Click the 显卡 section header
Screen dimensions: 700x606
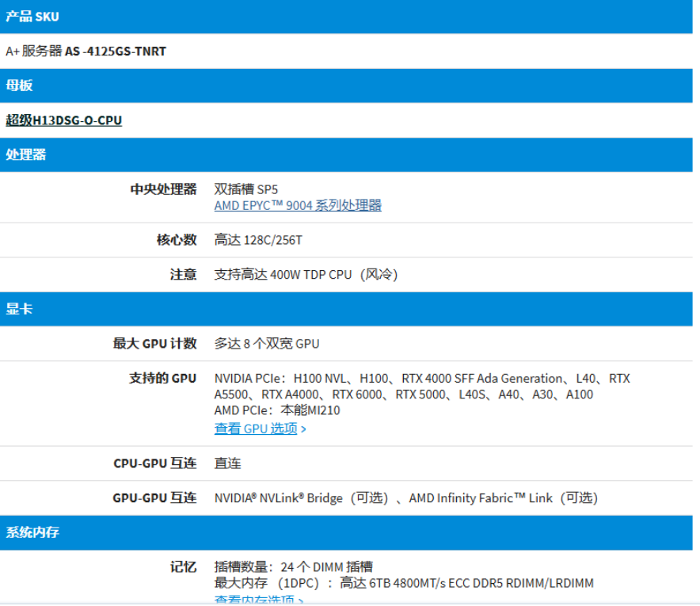[x=346, y=309]
